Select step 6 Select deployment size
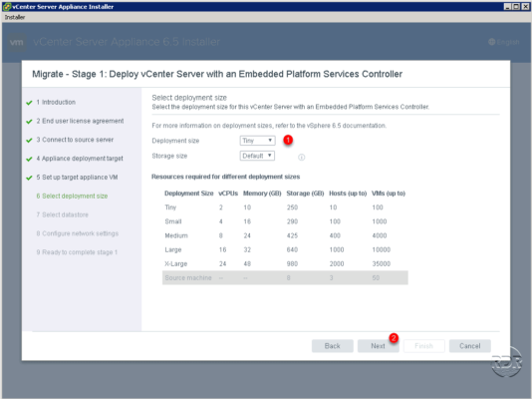This screenshot has height=399, width=532. click(x=72, y=196)
